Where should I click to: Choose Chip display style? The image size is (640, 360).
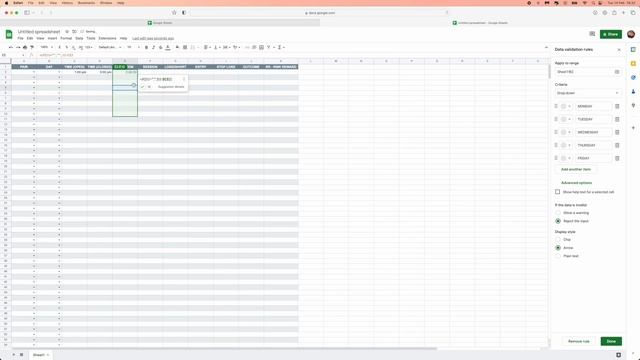pyautogui.click(x=558, y=240)
